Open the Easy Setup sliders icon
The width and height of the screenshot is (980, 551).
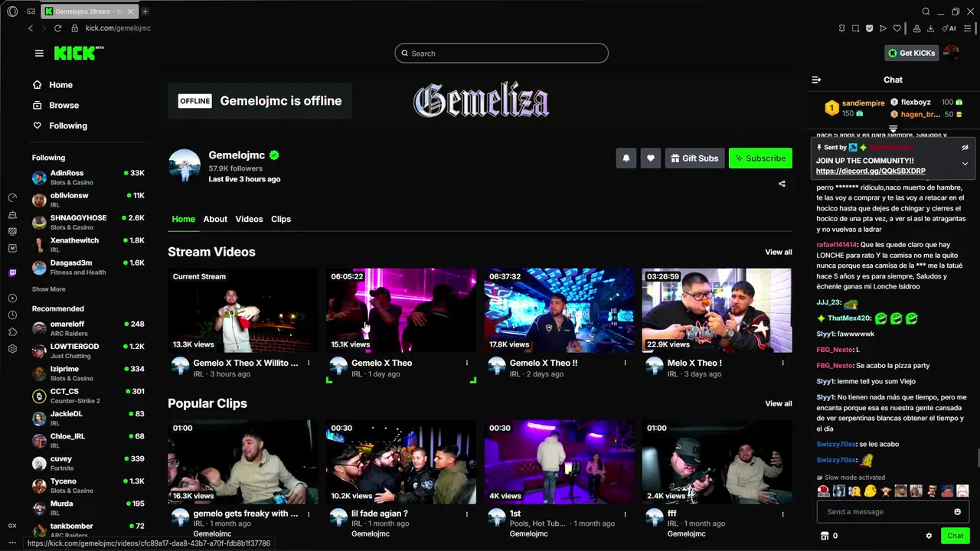(969, 28)
